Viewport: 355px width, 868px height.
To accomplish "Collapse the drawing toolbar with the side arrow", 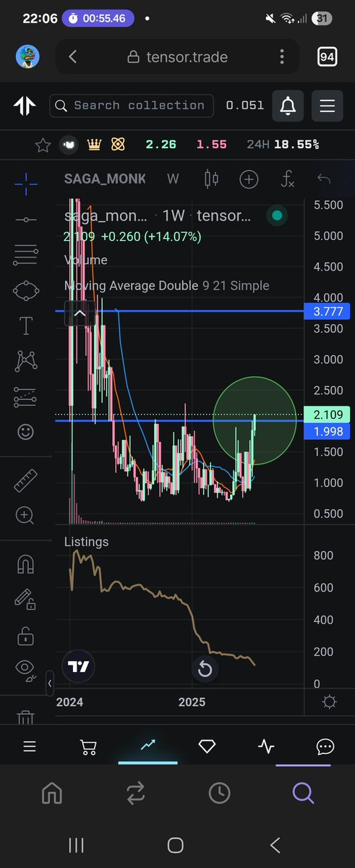I will [50, 683].
